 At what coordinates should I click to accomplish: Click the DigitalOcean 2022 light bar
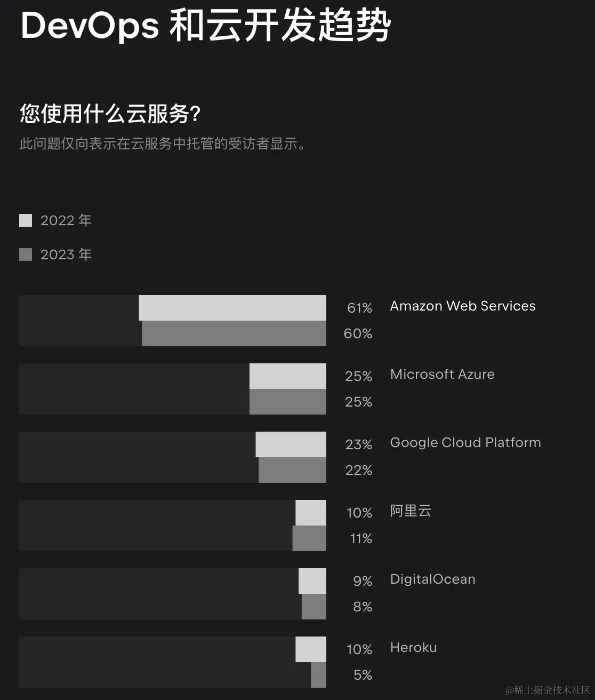click(x=312, y=581)
